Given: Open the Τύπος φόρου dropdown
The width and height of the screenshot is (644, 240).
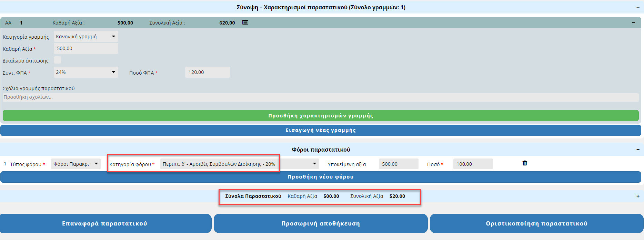Looking at the screenshot, I should pyautogui.click(x=76, y=164).
